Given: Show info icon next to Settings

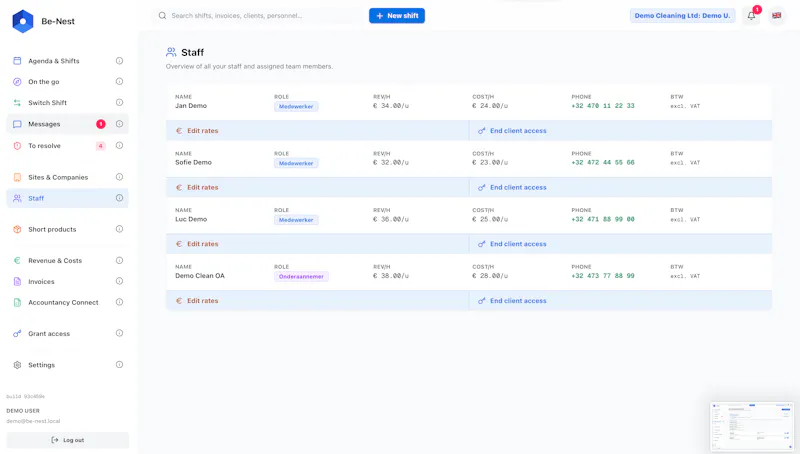Looking at the screenshot, I should tap(119, 365).
